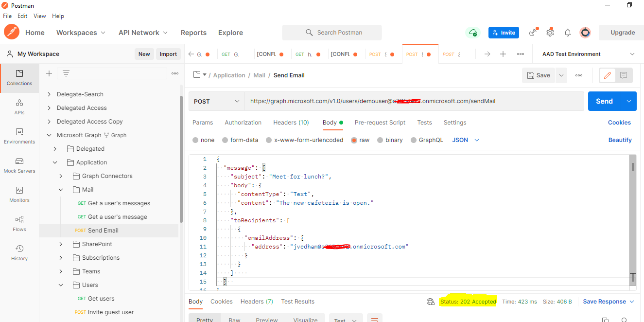
Task: Open the Send button dropdown arrow
Action: pos(629,101)
